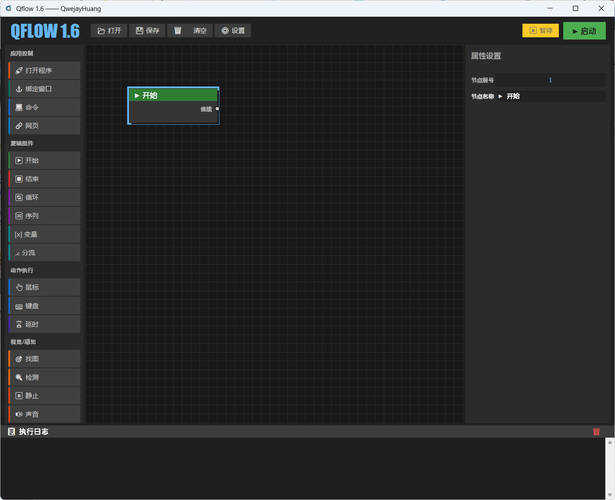
Task: Open the 设置 settings menu
Action: click(232, 31)
